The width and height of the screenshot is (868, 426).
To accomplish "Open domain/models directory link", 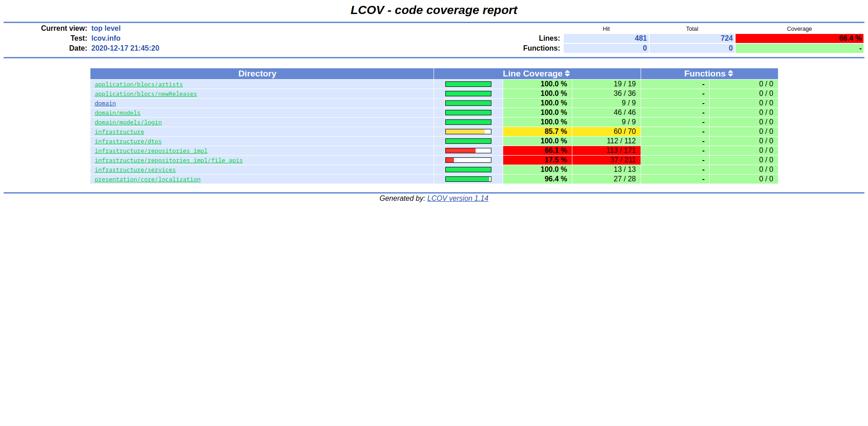I will (118, 113).
